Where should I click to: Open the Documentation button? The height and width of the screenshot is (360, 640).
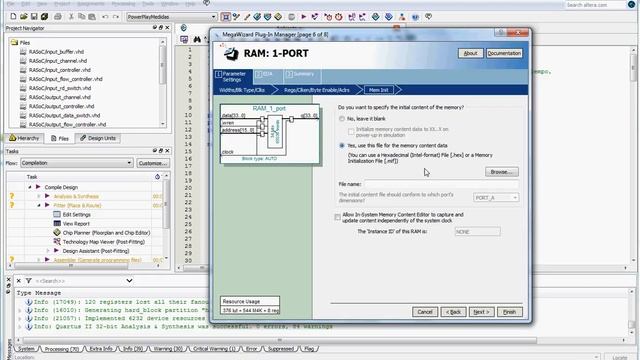(x=504, y=53)
